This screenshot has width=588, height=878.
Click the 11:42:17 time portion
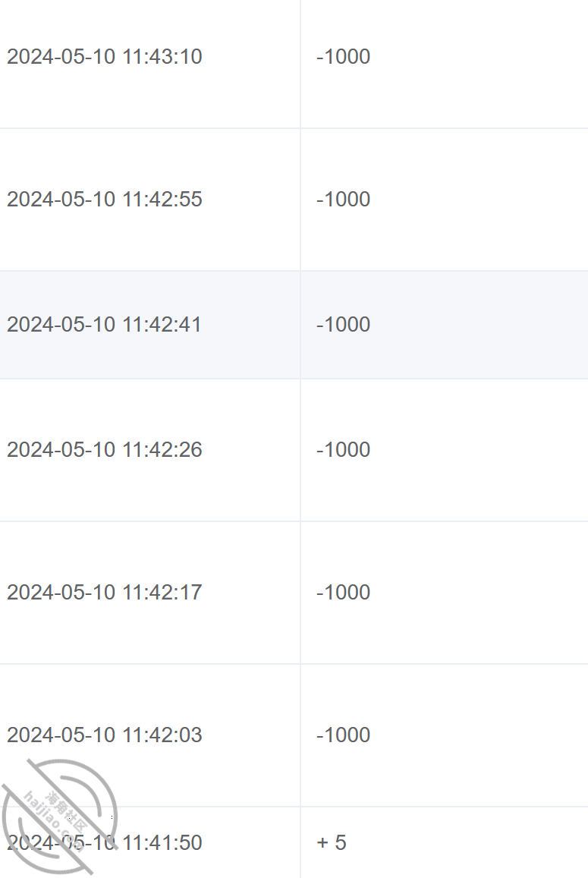(162, 593)
